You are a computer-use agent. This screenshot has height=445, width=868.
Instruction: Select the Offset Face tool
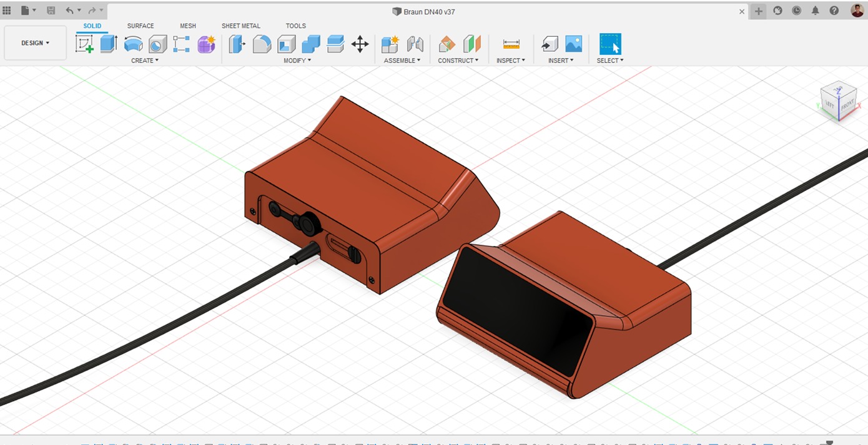335,44
